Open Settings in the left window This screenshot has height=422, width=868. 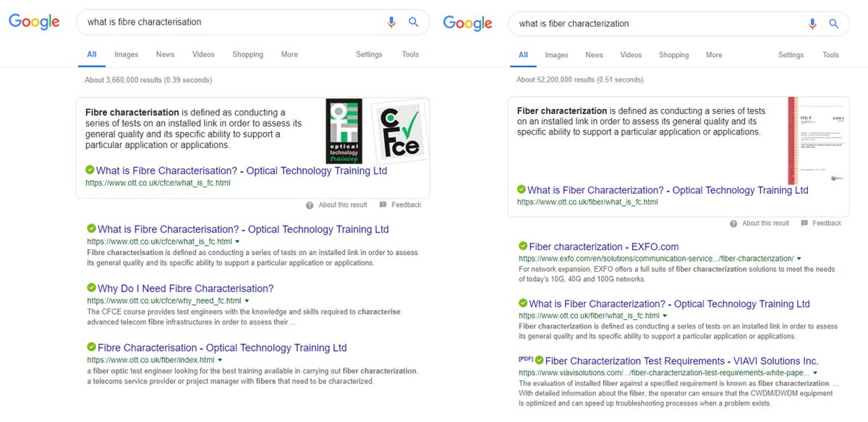click(369, 54)
